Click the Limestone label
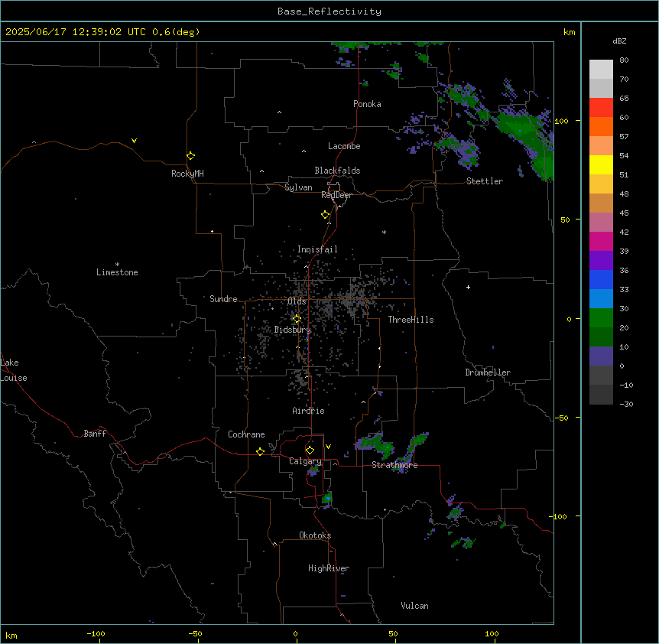The image size is (659, 644). tap(117, 272)
